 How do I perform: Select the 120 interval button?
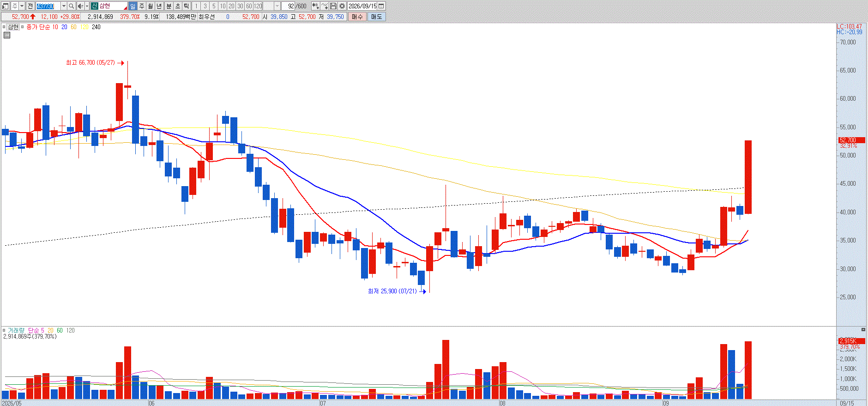(x=258, y=6)
